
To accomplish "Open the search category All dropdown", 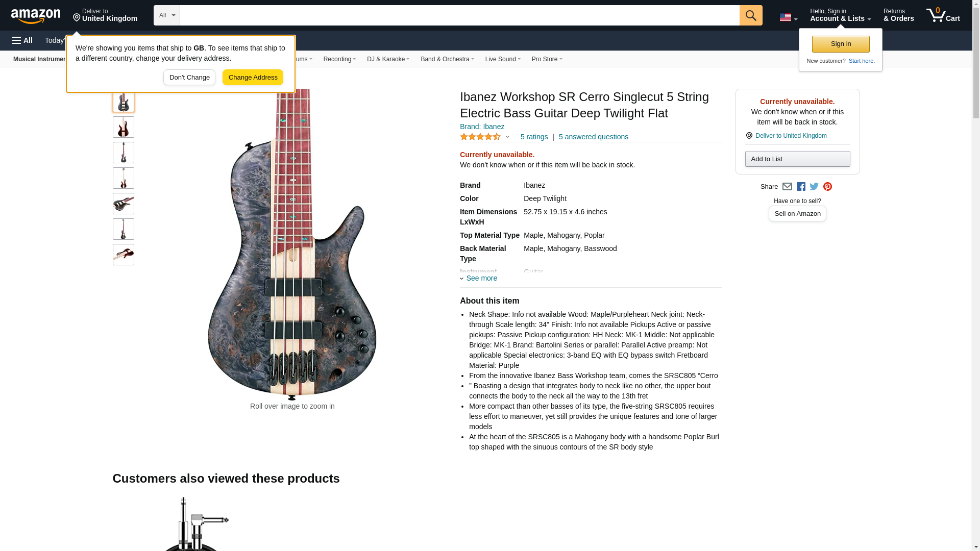I will point(167,15).
